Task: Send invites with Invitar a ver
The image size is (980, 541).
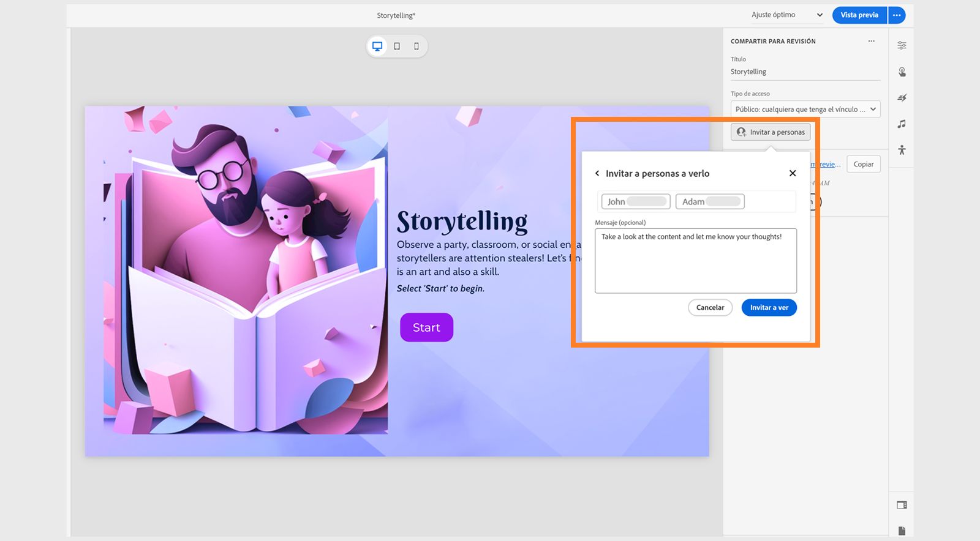Action: pyautogui.click(x=769, y=307)
